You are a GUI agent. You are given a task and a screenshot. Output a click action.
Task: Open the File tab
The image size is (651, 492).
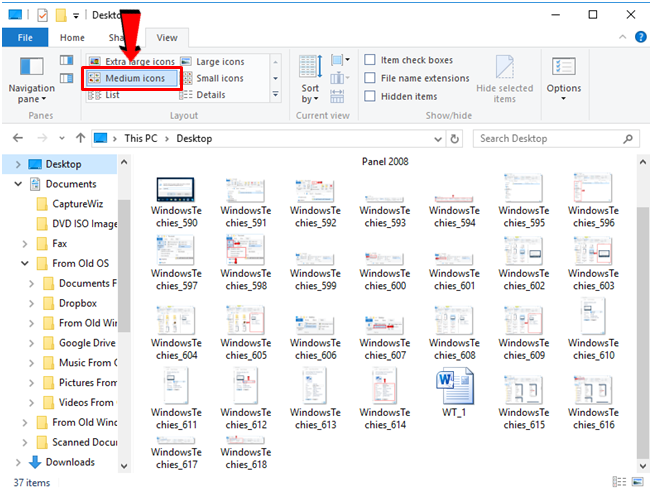tap(25, 37)
